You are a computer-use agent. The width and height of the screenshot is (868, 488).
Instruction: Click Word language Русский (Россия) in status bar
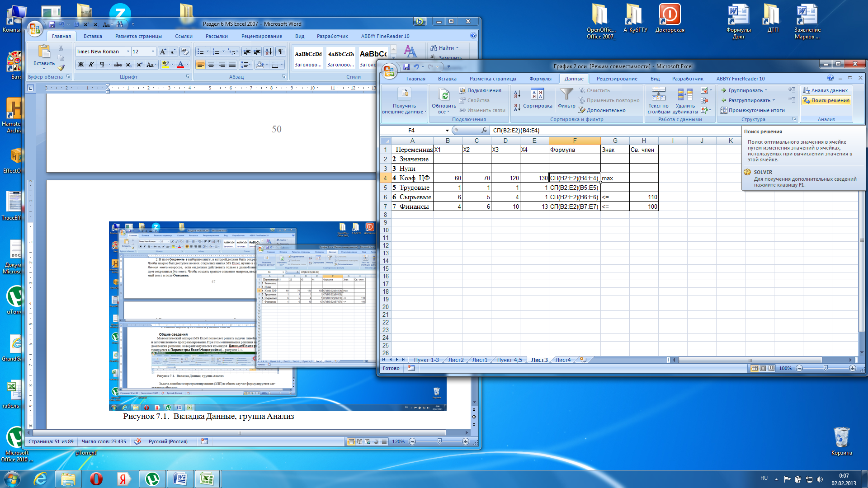(168, 441)
